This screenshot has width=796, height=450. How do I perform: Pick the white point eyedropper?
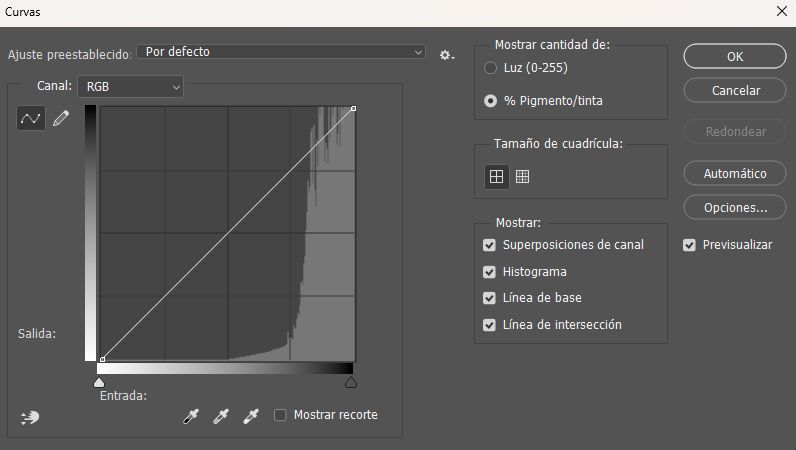251,416
